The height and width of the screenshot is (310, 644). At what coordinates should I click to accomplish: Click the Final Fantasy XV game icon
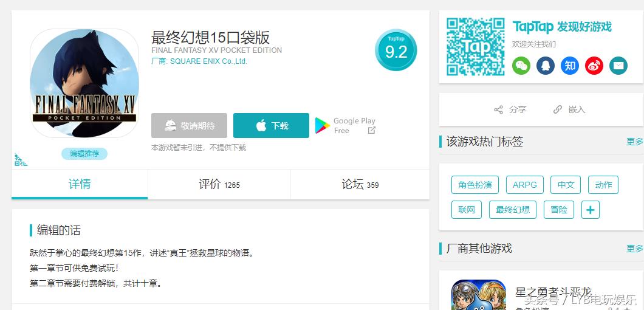[84, 83]
